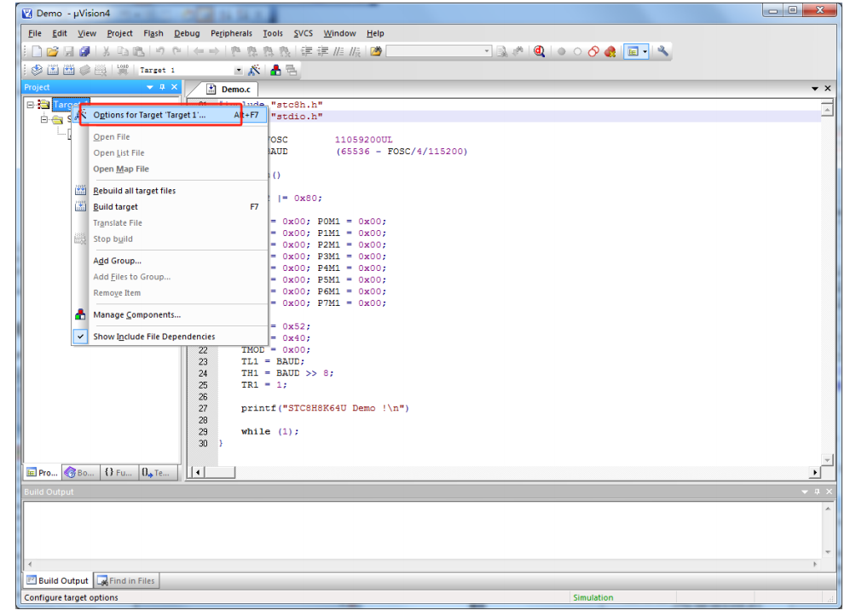The height and width of the screenshot is (616, 856).
Task: Open the Project panel options arrow
Action: (149, 87)
